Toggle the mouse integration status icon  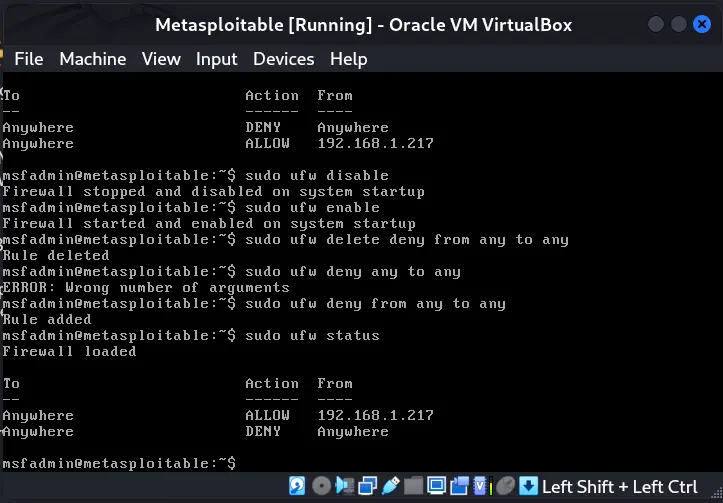click(x=505, y=486)
